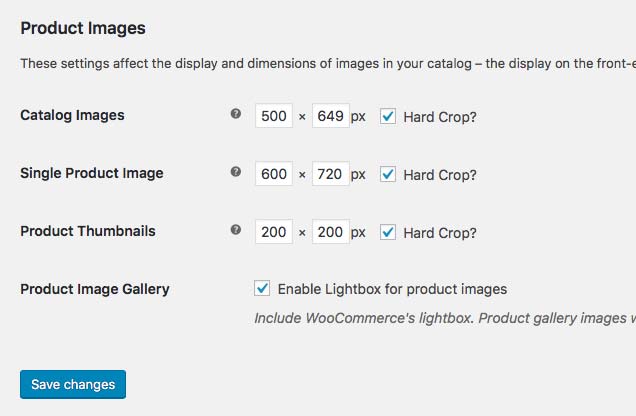Click the Product Images section heading
Screen dimensions: 636x416
(83, 28)
